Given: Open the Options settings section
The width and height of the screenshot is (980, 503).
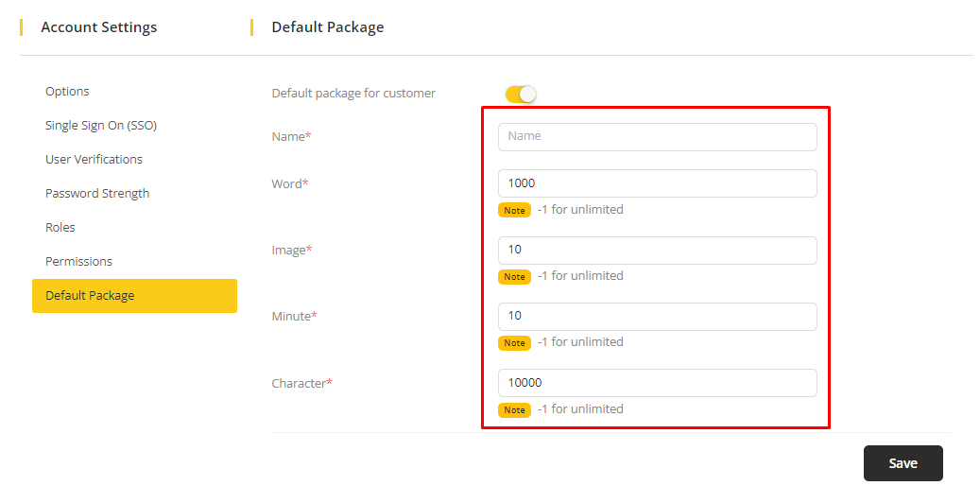Looking at the screenshot, I should [x=67, y=92].
